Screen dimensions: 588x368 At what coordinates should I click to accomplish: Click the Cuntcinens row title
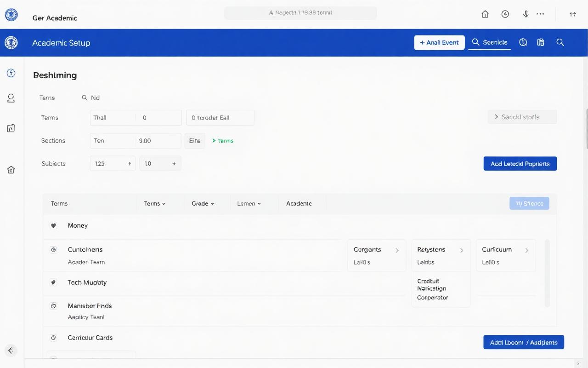[85, 250]
